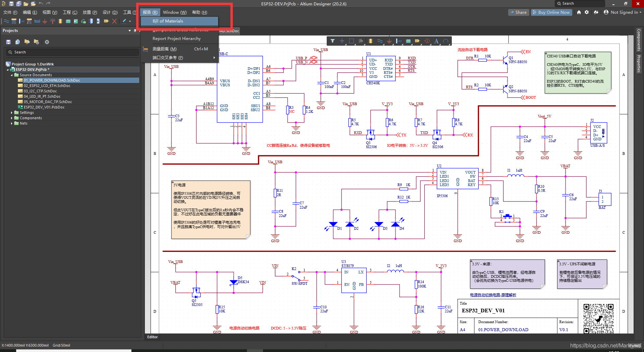Select Report Project Hierarchy menu entry
This screenshot has height=352, width=644.
(x=179, y=39)
